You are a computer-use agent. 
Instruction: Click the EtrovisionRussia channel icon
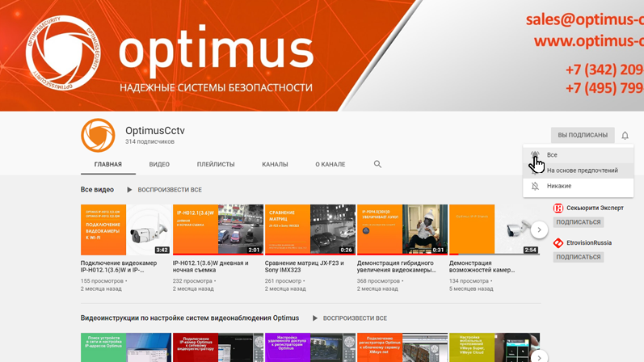[x=558, y=243]
